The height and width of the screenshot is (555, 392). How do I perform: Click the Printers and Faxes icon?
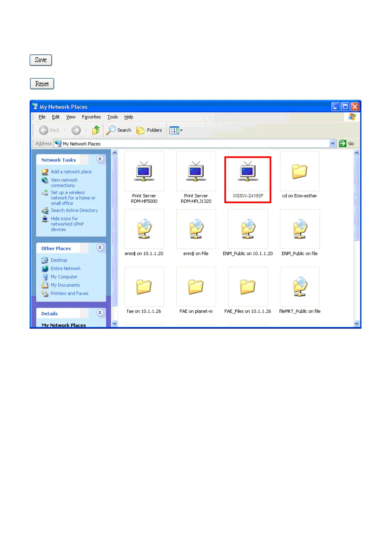pos(45,293)
